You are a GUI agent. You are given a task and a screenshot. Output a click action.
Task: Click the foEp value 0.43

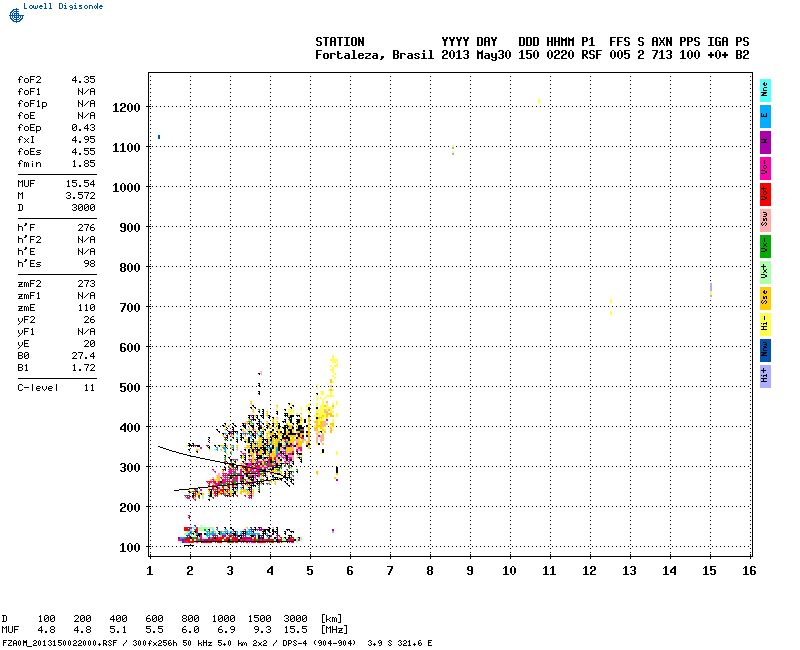click(x=83, y=128)
